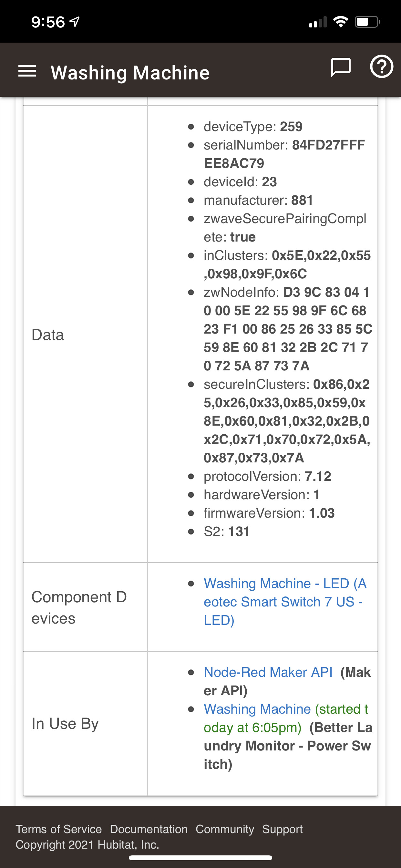This screenshot has width=401, height=868.
Task: Tap the Washing Machine page title
Action: pyautogui.click(x=130, y=72)
